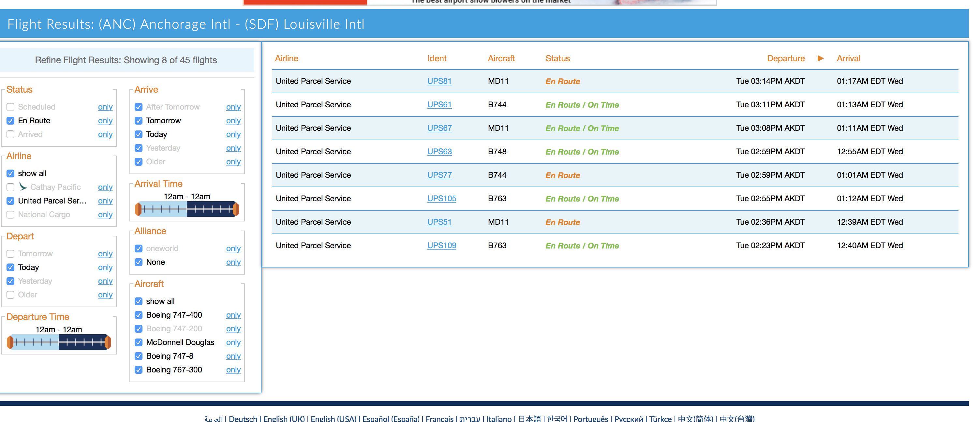Viewport: 980px width, 422px height.
Task: Sort results by Ident column
Action: point(437,58)
